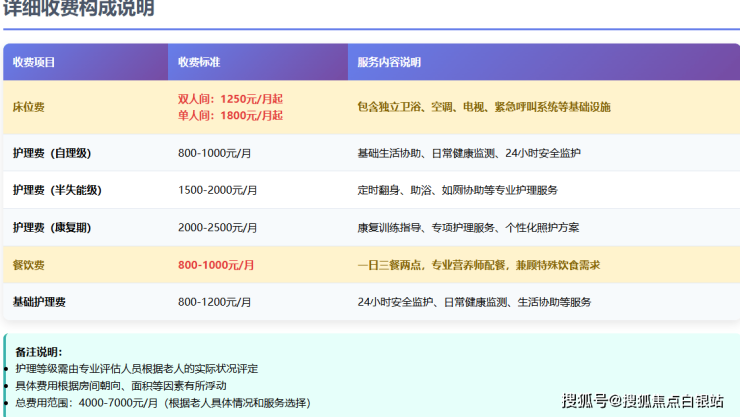Select the 服务内容说明 column header
740x417 pixels.
click(389, 62)
